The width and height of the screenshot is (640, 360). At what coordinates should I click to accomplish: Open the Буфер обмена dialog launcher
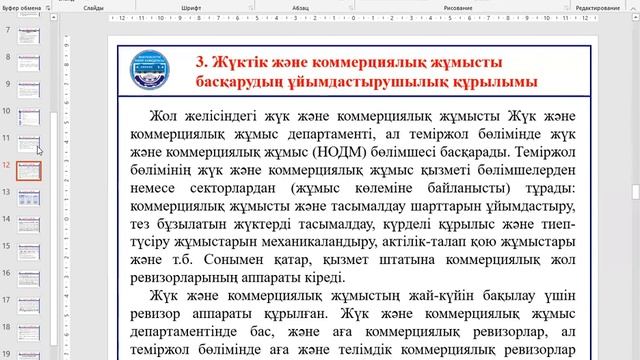pos(48,8)
